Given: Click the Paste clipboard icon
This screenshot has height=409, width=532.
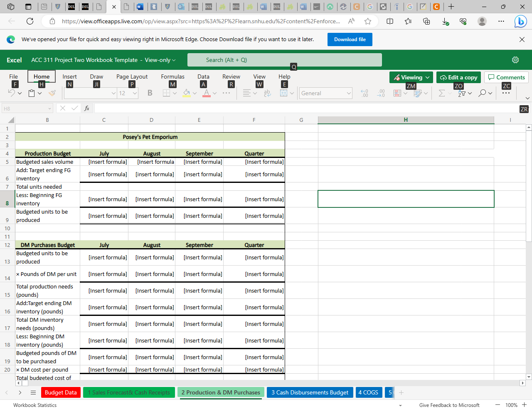Looking at the screenshot, I should [x=32, y=93].
